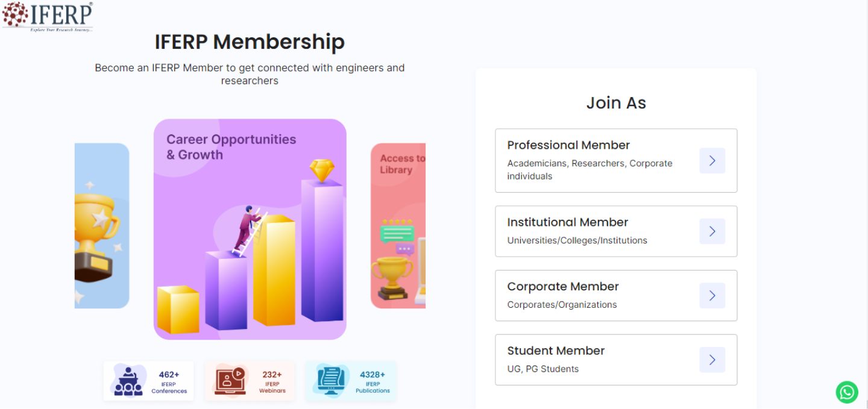Click the 4328+ publications count
The image size is (868, 409).
373,375
